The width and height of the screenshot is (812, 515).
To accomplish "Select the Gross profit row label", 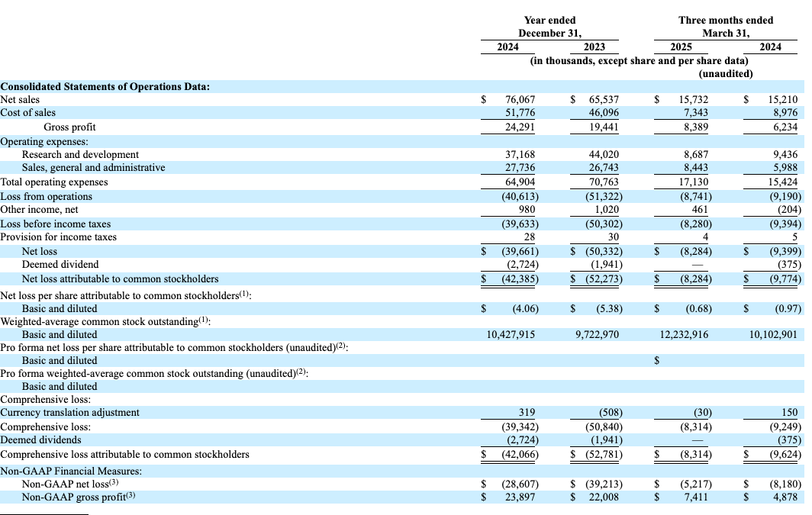I will [69, 127].
